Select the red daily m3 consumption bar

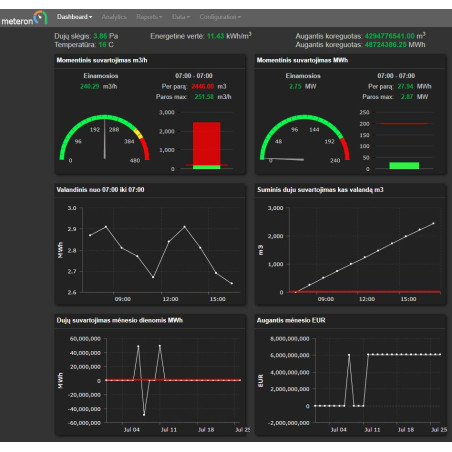click(x=207, y=144)
